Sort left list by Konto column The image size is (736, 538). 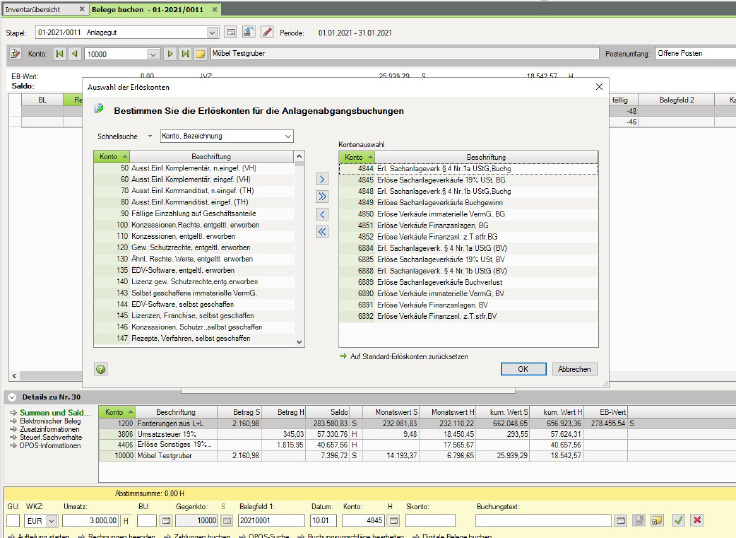(x=112, y=156)
